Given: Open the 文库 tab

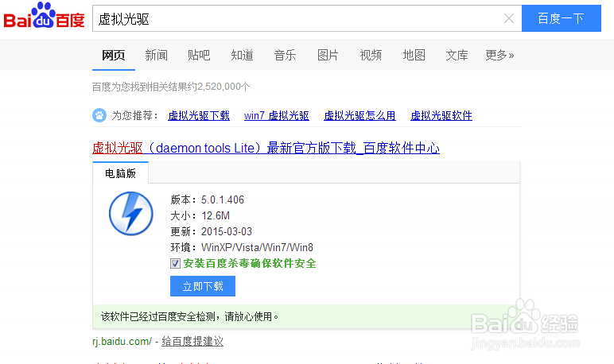Looking at the screenshot, I should pos(457,55).
